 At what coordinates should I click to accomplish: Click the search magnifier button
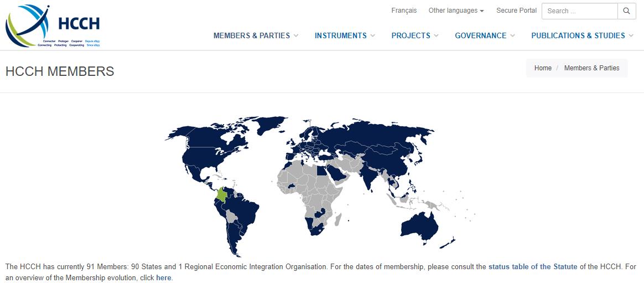point(626,11)
